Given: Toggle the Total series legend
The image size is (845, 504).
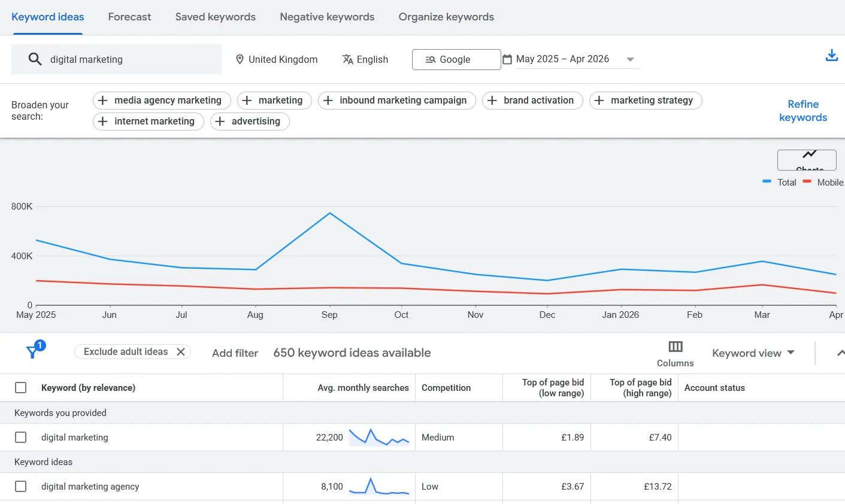Looking at the screenshot, I should [x=780, y=182].
